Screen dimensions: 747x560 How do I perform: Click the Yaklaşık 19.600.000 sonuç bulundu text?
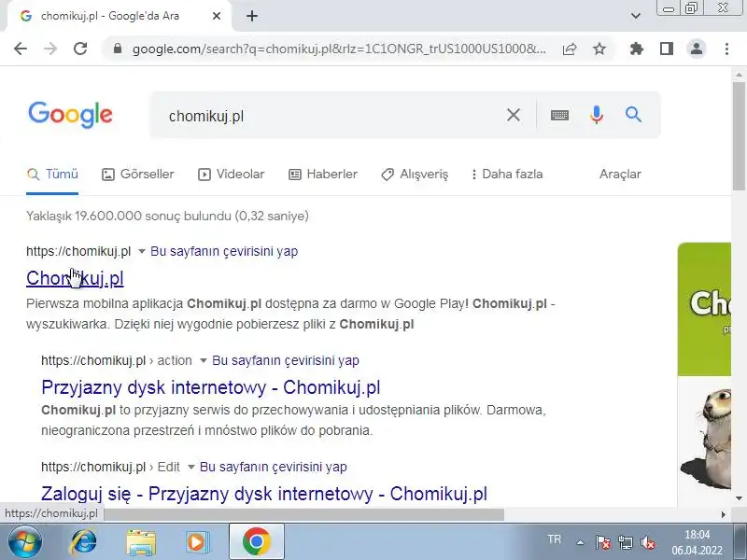(x=167, y=217)
